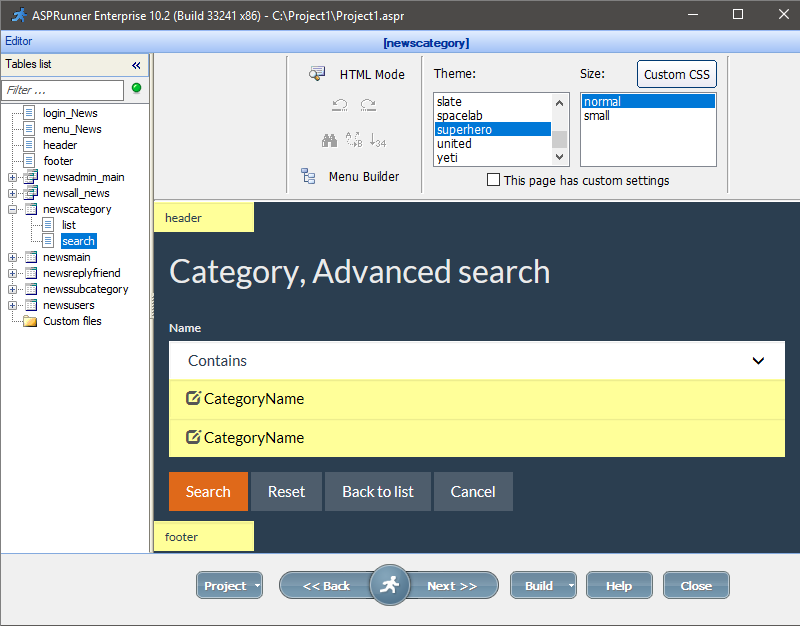Open the Contains search operator dropdown
This screenshot has height=626, width=800.
click(x=468, y=361)
